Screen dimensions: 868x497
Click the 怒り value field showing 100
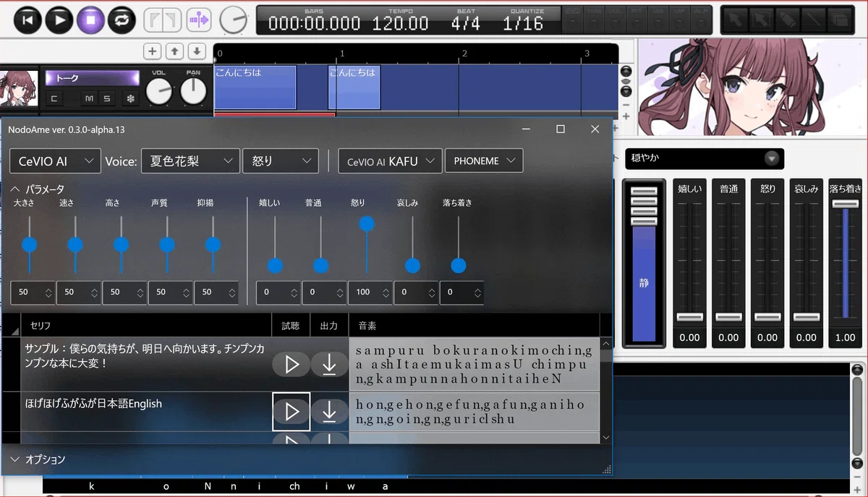pos(370,292)
